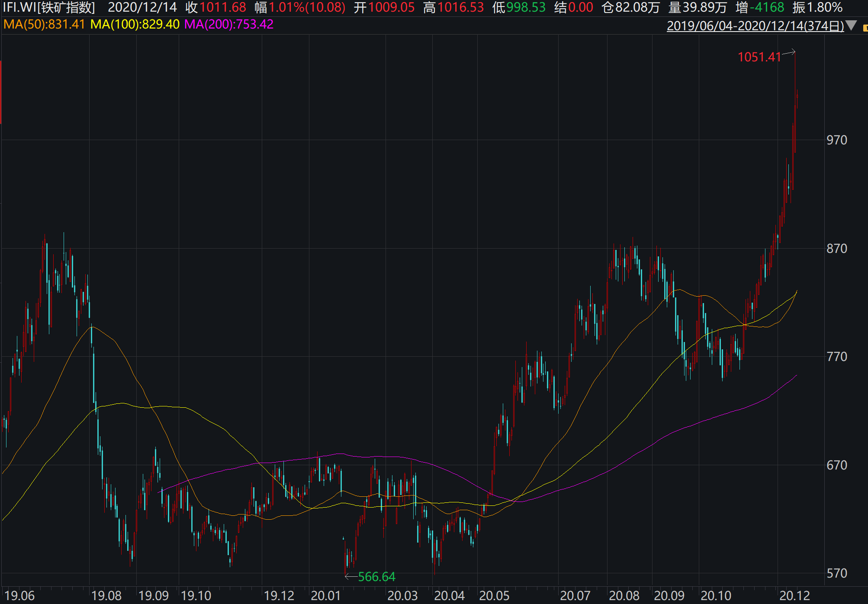Click the yellow icon at top-right edge
The width and height of the screenshot is (868, 604).
(865, 28)
